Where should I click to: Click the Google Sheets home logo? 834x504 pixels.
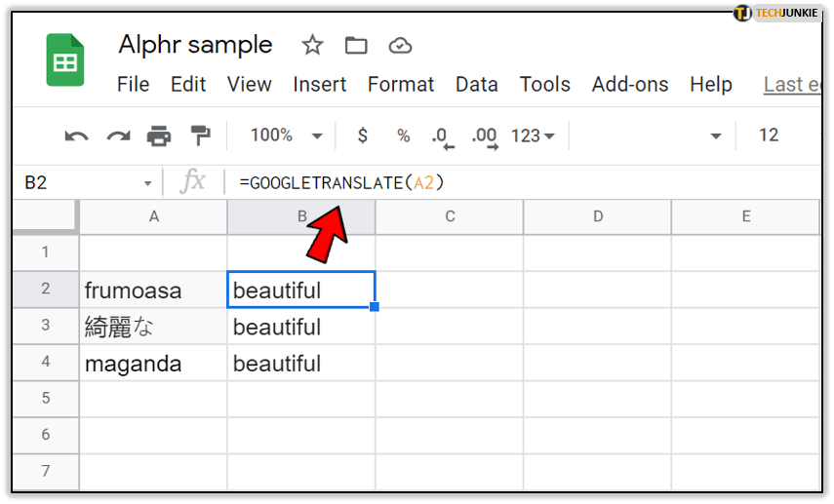65,61
